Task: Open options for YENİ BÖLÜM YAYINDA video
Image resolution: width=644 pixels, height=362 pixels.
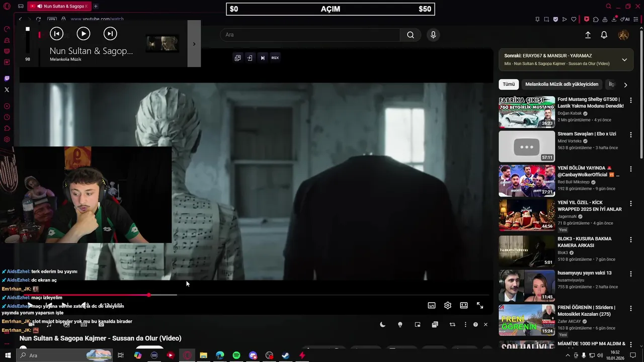Action: pyautogui.click(x=631, y=169)
